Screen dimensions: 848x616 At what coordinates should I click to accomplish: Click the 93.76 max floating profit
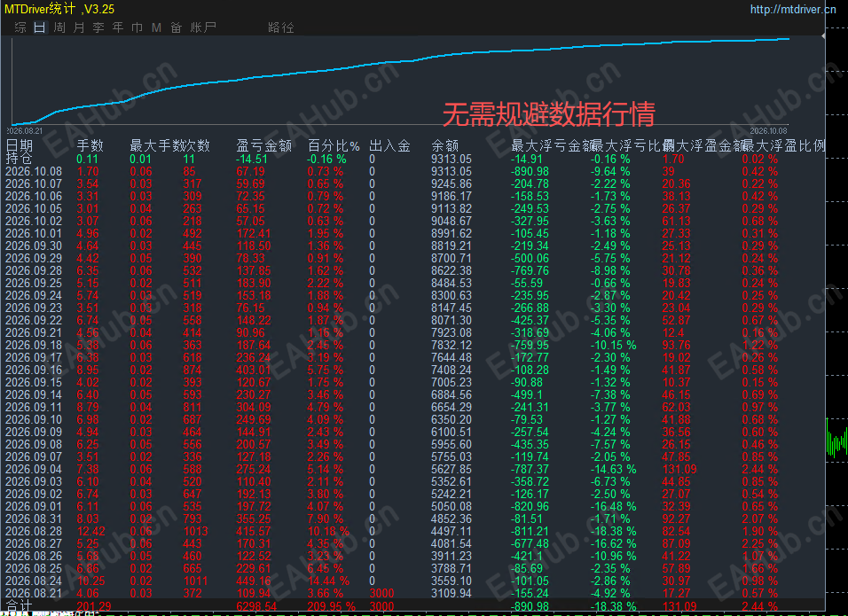tap(677, 346)
